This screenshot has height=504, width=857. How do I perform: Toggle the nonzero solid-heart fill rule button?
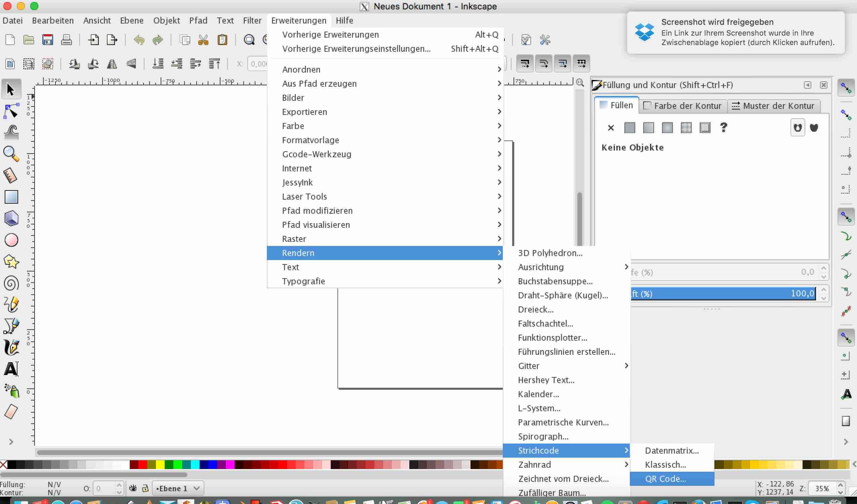814,128
